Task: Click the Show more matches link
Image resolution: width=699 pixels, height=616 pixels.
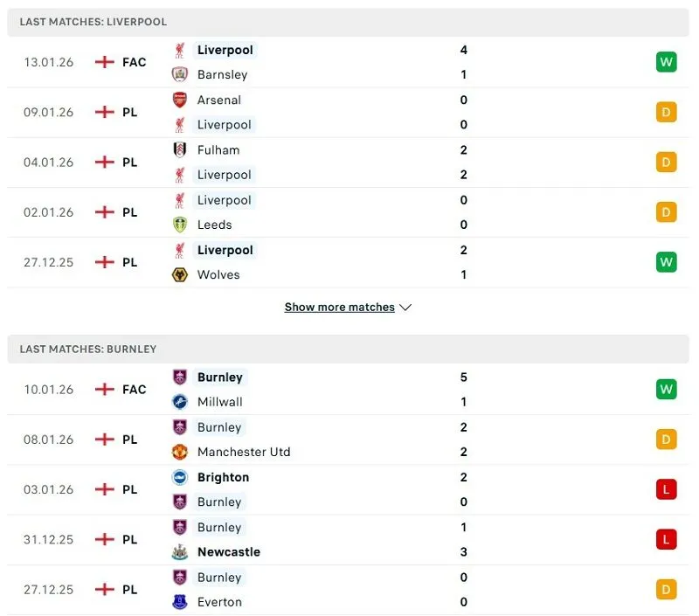Action: pyautogui.click(x=339, y=307)
